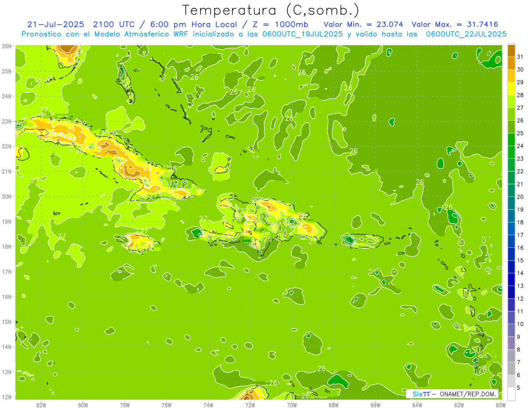Click legend value '20'
Image resolution: width=532 pixels, height=411 pixels.
click(x=520, y=197)
